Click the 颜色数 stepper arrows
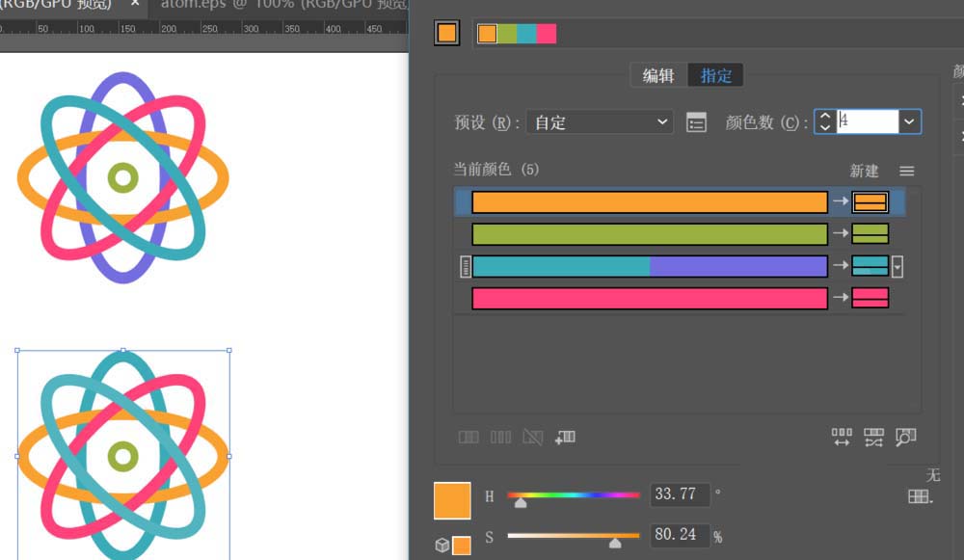964x560 pixels. tap(825, 121)
